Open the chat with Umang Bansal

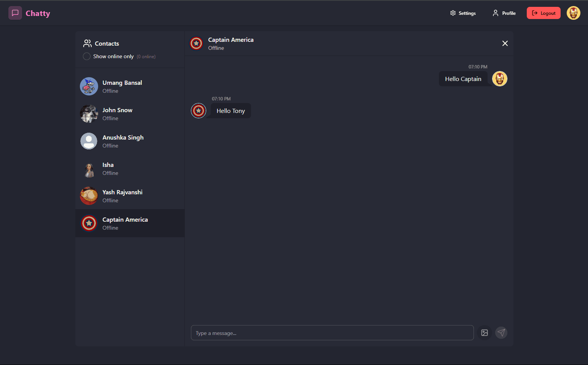tap(130, 87)
